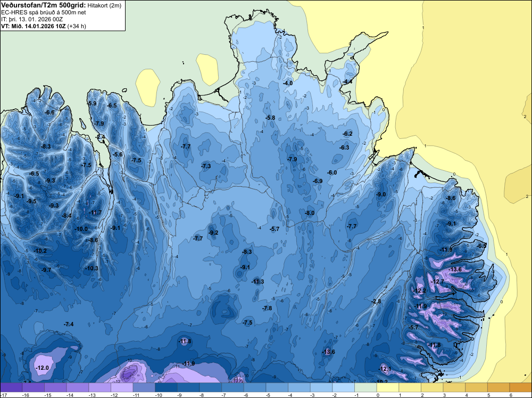Click the legend swatch between -13 and -12
The height and width of the screenshot is (398, 532).
point(100,387)
